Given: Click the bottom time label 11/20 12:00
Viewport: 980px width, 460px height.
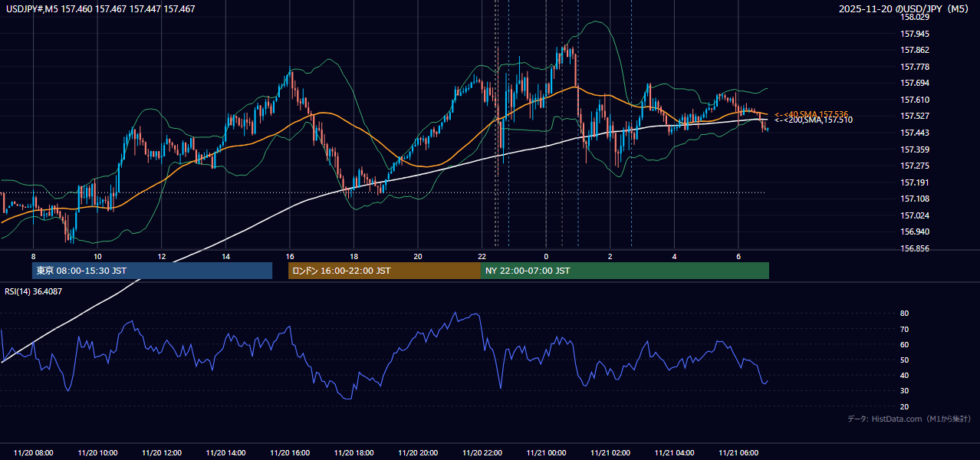Looking at the screenshot, I should pyautogui.click(x=162, y=453).
